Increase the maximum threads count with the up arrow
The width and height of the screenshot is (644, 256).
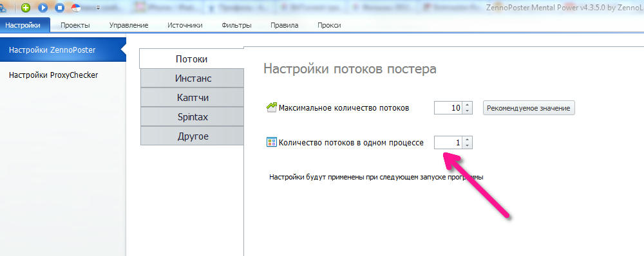[x=468, y=105]
